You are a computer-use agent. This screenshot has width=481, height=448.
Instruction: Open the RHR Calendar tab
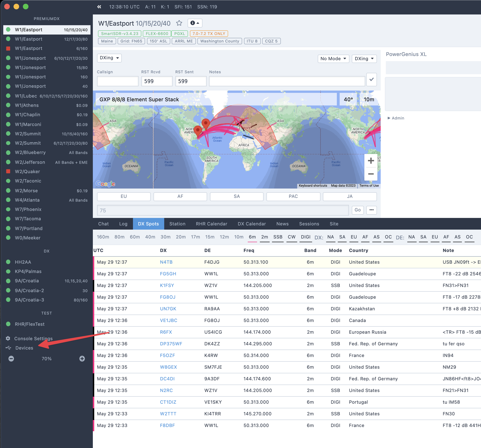tap(211, 224)
